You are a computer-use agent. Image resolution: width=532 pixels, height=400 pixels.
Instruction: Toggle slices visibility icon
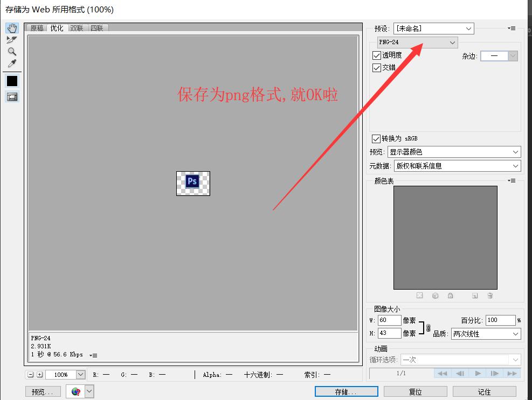12,97
